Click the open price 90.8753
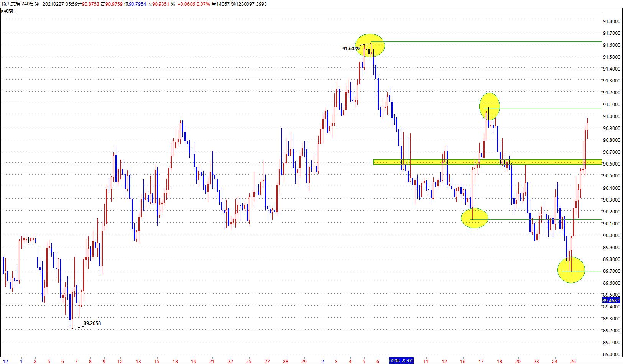This screenshot has height=364, width=623. pyautogui.click(x=90, y=4)
